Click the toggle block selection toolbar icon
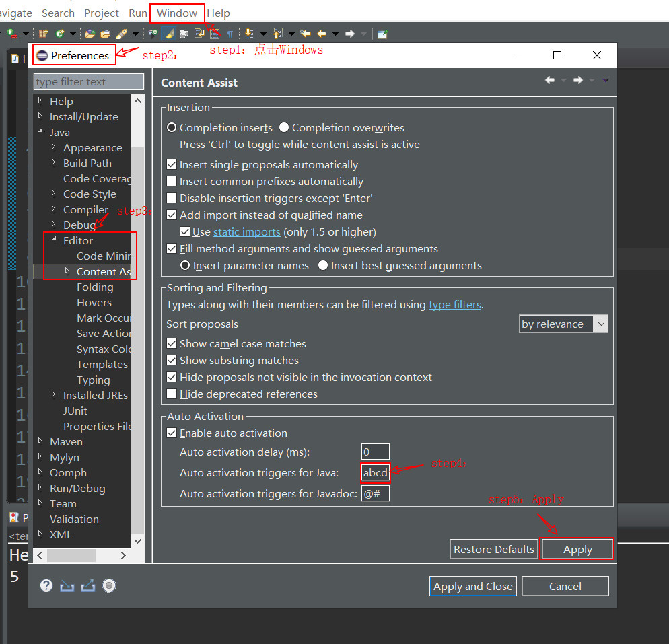This screenshot has width=669, height=644. 215,33
